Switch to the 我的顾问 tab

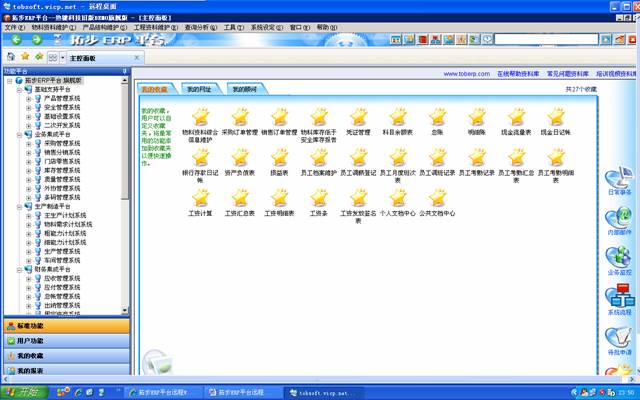pyautogui.click(x=244, y=89)
